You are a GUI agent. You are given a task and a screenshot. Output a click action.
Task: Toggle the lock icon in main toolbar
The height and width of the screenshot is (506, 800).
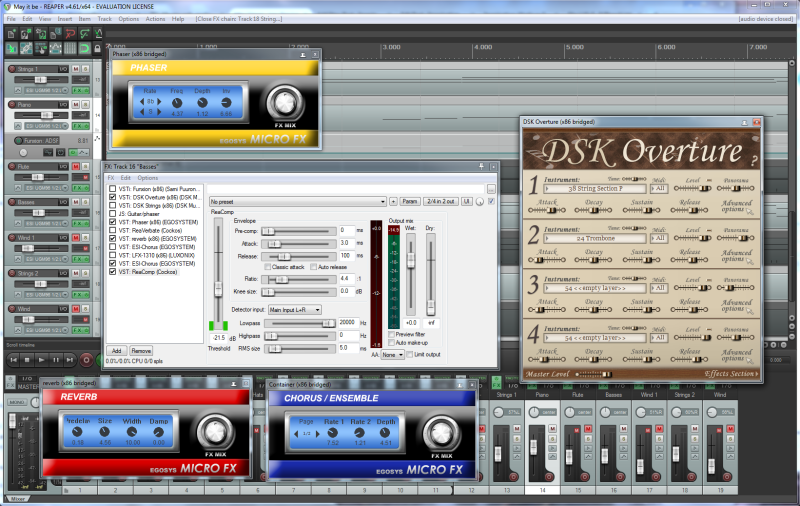(97, 48)
